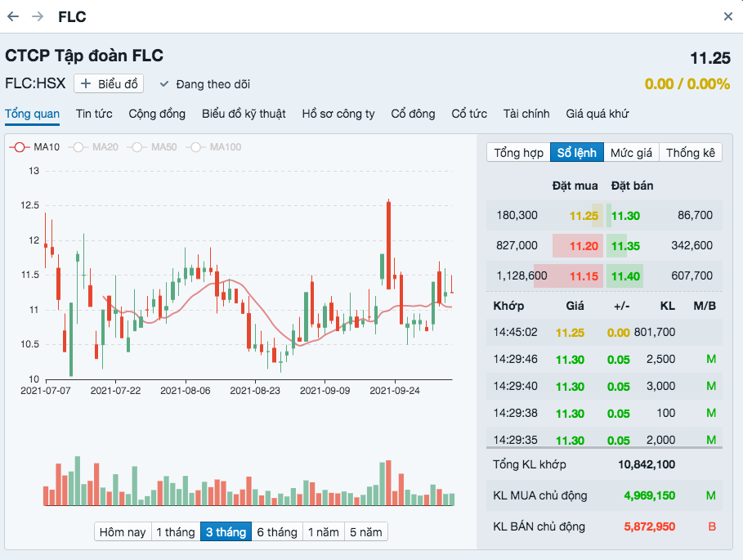This screenshot has height=560, width=743.
Task: Click the FLC:HSX ticker label
Action: click(x=35, y=83)
